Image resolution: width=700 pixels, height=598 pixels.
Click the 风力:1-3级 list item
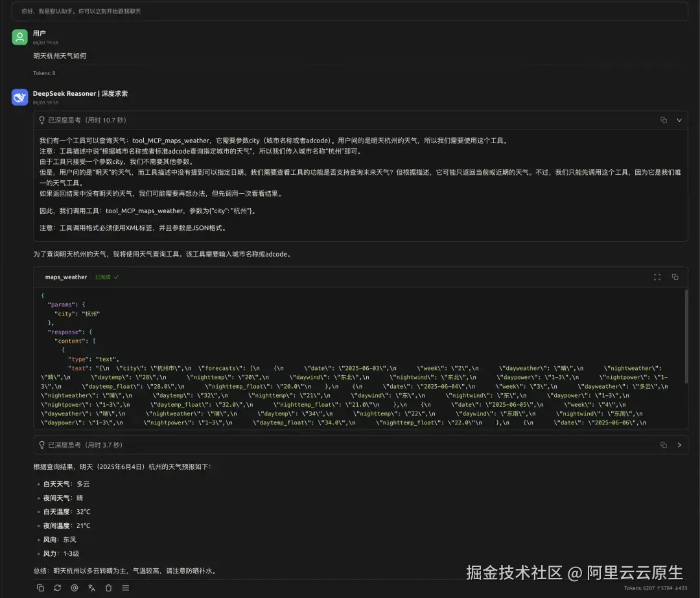61,553
